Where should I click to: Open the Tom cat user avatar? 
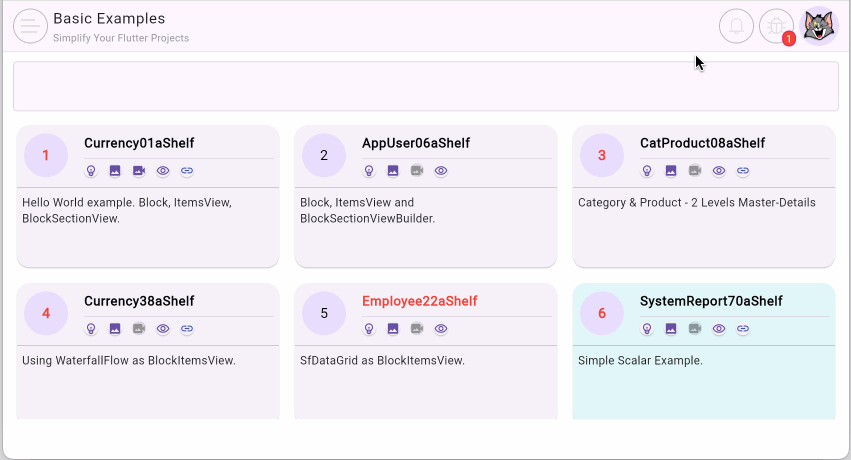click(820, 26)
